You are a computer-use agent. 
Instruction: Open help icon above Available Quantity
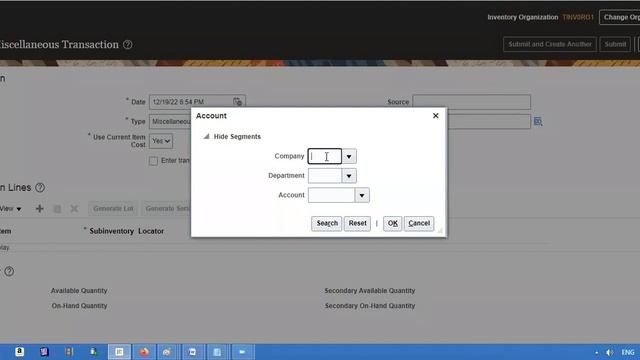click(9, 271)
